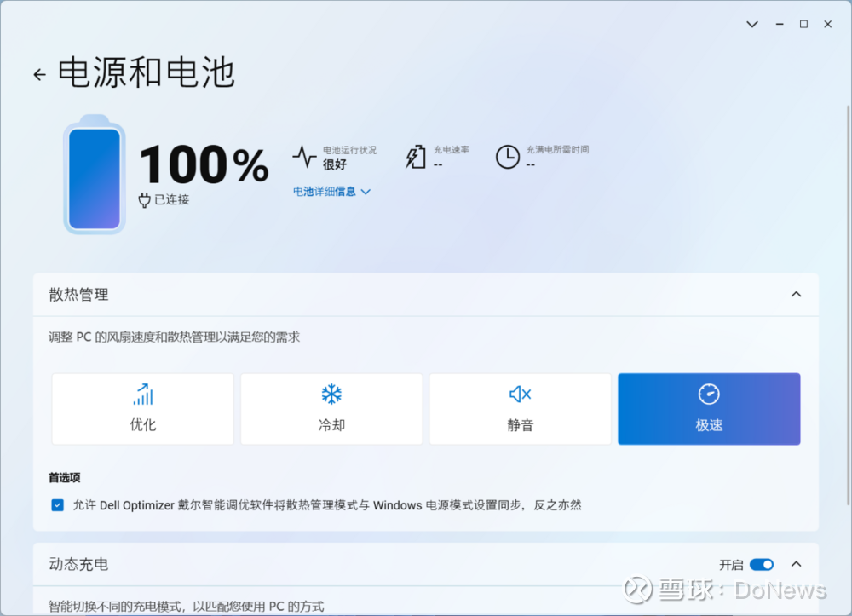Go back using the arrow beside 电源和电池

coord(39,74)
